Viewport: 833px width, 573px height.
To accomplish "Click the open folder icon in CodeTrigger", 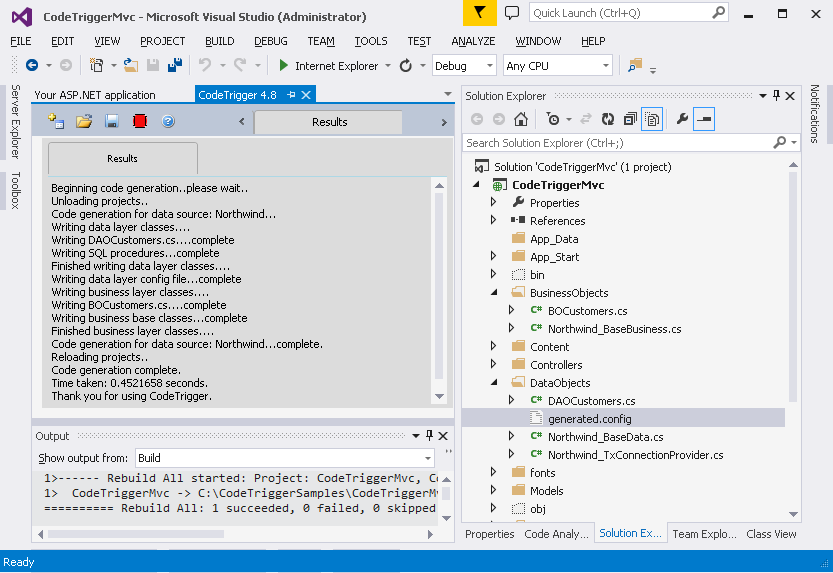I will (84, 121).
